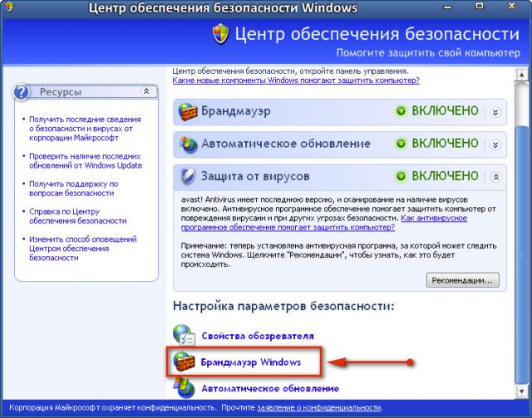The height and width of the screenshot is (418, 532).
Task: Click green status light for Брандмауэр
Action: 401,111
